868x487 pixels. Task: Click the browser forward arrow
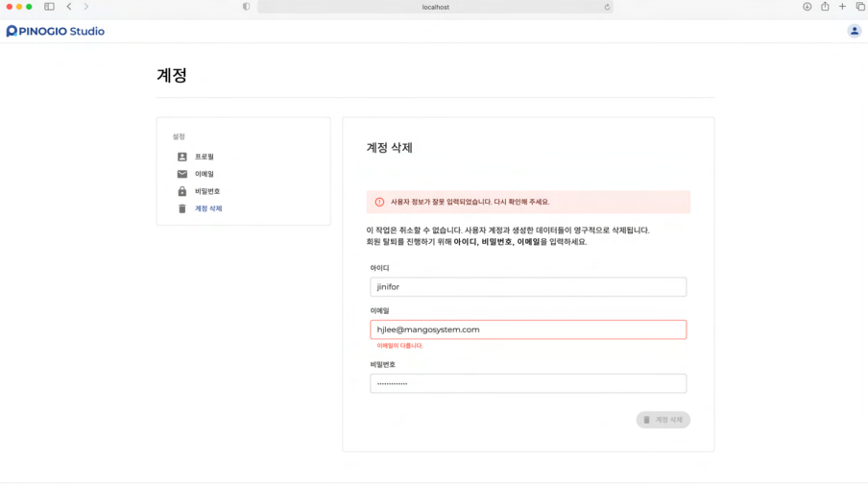(85, 7)
